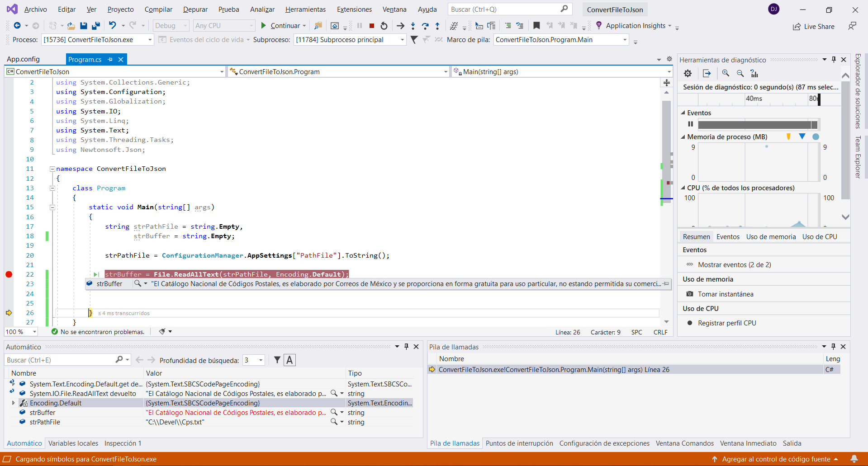Toggle pin on Program.cs tab

(110, 59)
